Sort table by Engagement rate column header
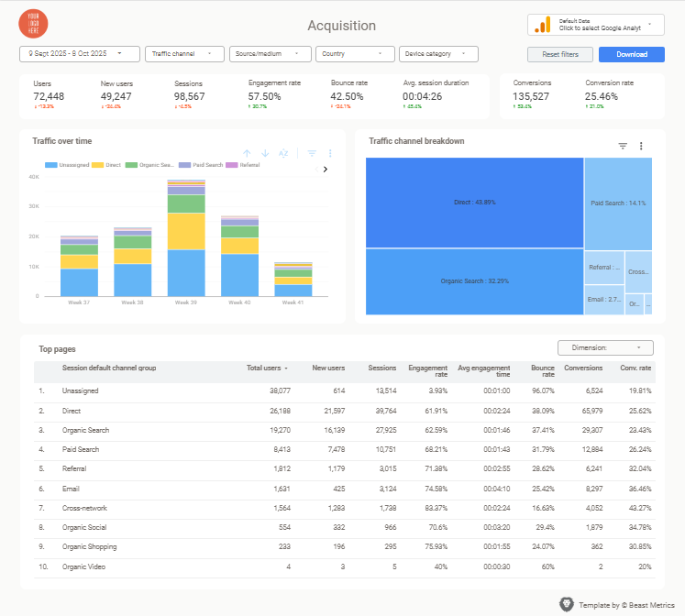 [x=427, y=371]
